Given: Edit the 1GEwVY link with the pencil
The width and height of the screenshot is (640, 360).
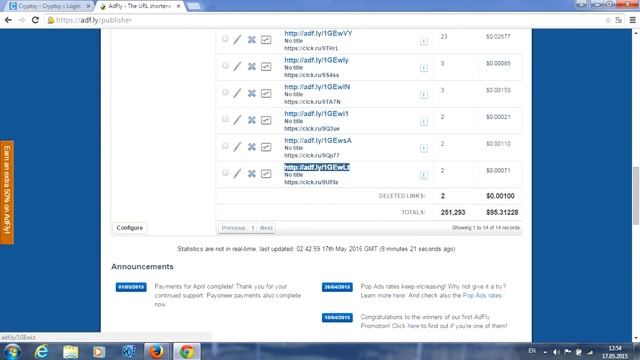Looking at the screenshot, I should pos(237,40).
